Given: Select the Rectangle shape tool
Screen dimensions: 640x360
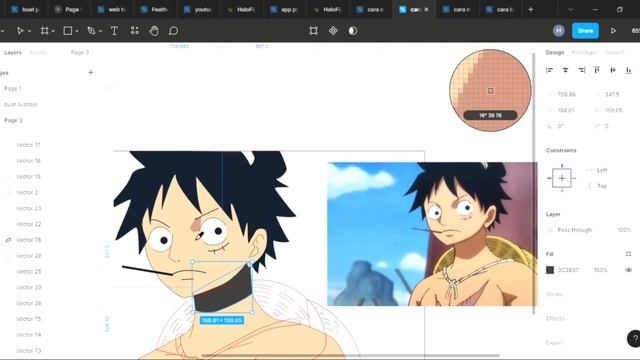Looking at the screenshot, I should pyautogui.click(x=68, y=31).
